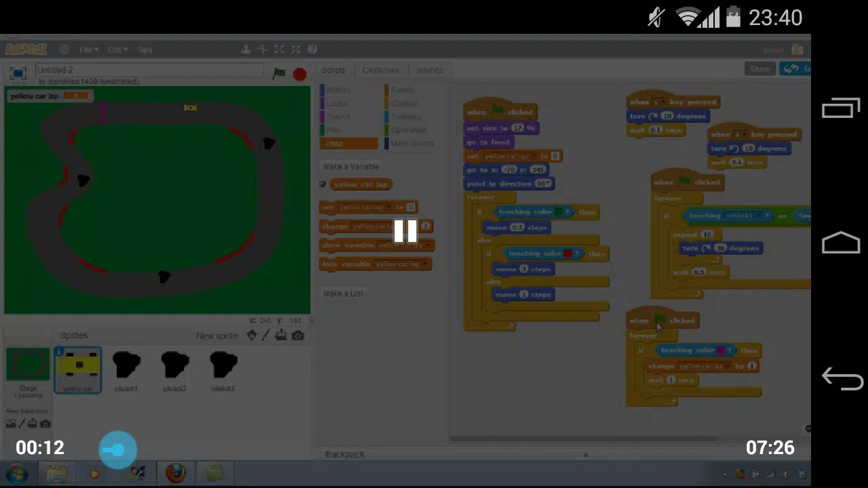Choose new sprite from library icon
The width and height of the screenshot is (868, 488).
pyautogui.click(x=252, y=335)
